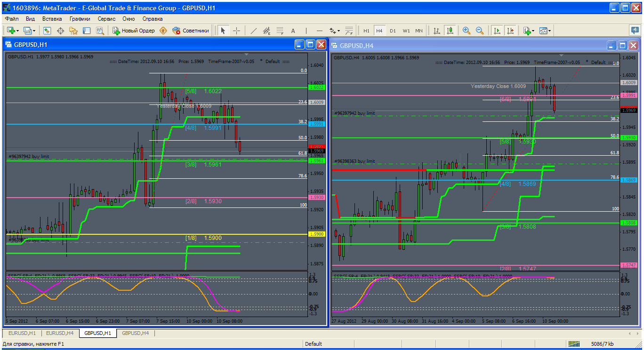Switch timeframe to D1

393,31
